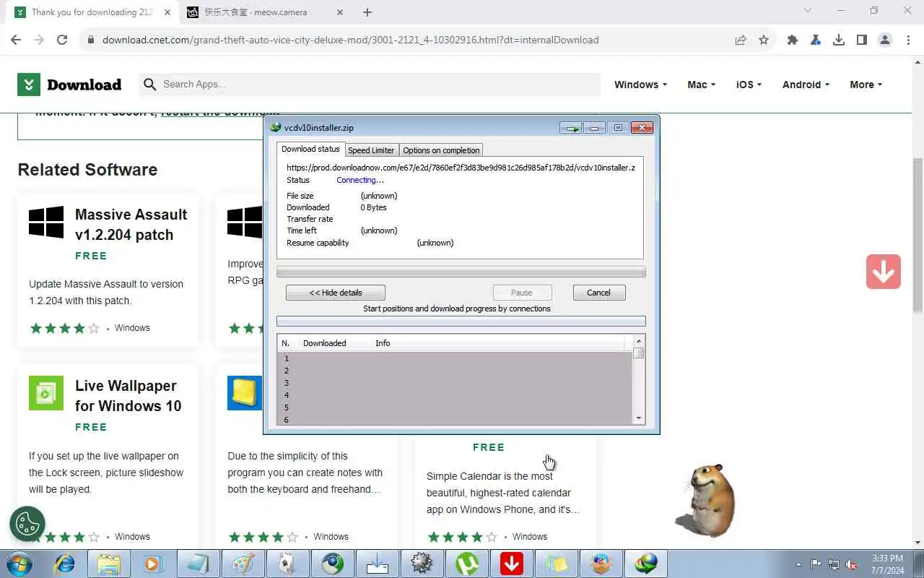Click the labelled green Windows nav dropdown
The height and width of the screenshot is (578, 924).
[x=640, y=85]
